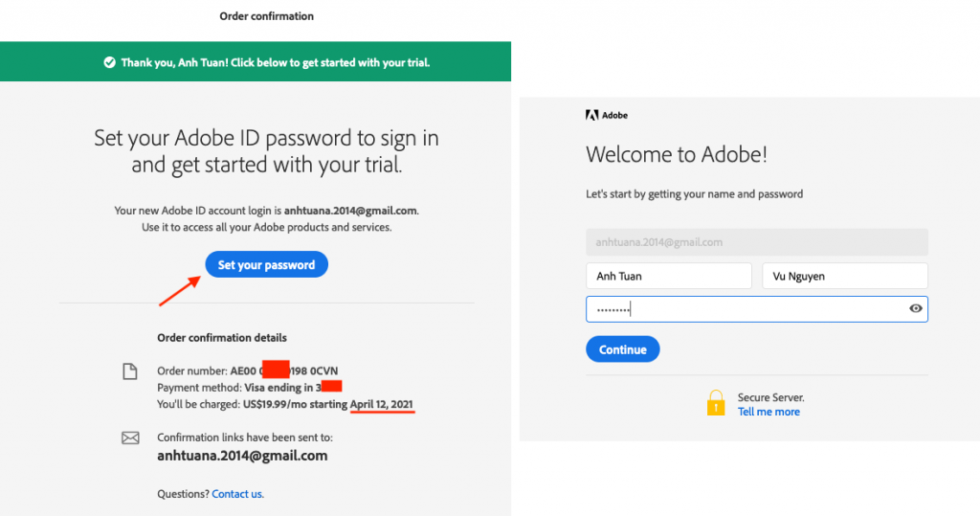
Task: Click the yellow padlock Secure Server icon
Action: 716,403
